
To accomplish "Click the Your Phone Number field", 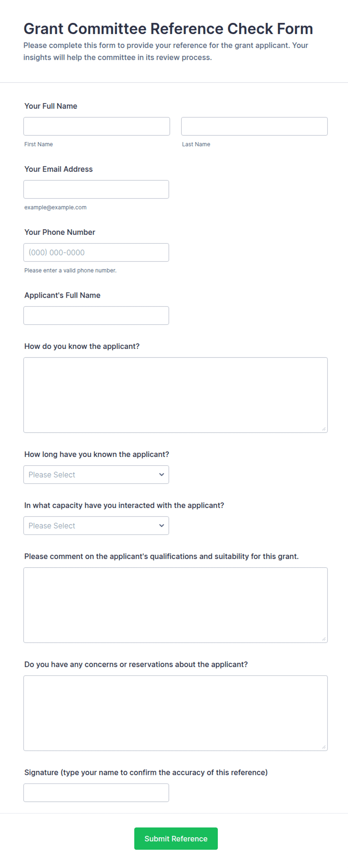I will point(96,252).
